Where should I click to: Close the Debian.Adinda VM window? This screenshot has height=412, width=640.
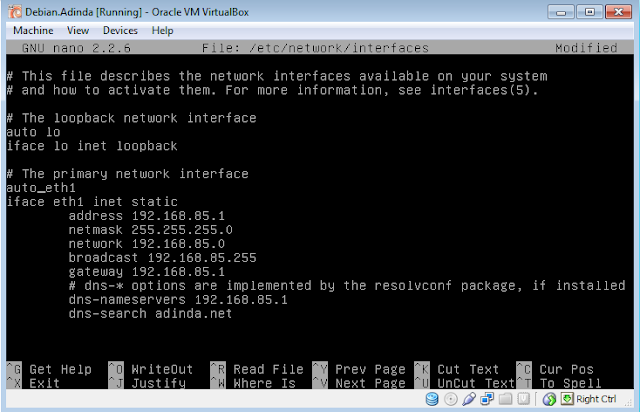click(x=618, y=12)
